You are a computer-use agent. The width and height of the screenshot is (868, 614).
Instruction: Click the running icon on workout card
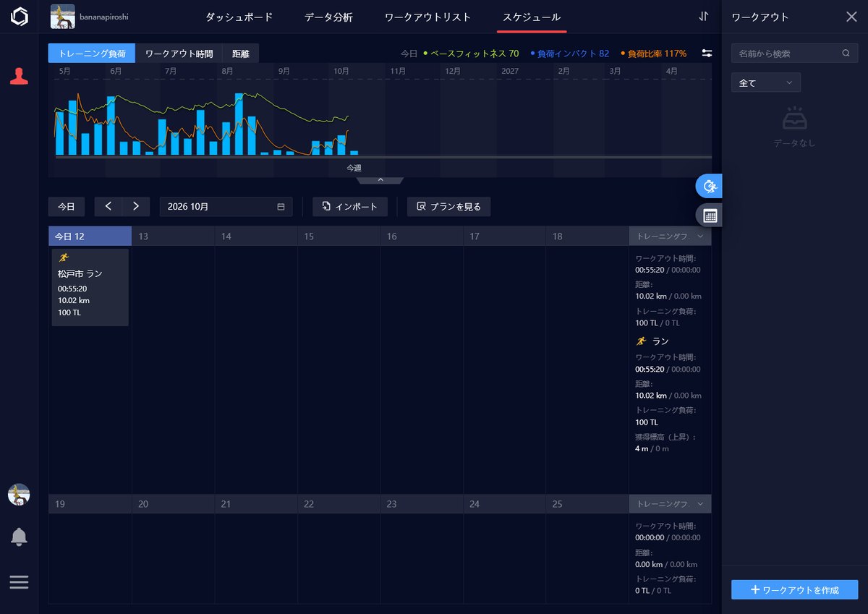tap(64, 258)
